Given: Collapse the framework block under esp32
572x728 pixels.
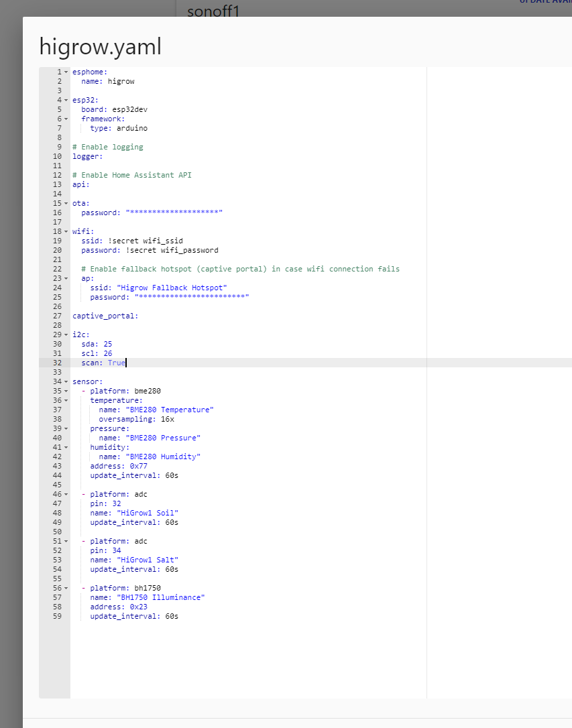Looking at the screenshot, I should tap(65, 119).
